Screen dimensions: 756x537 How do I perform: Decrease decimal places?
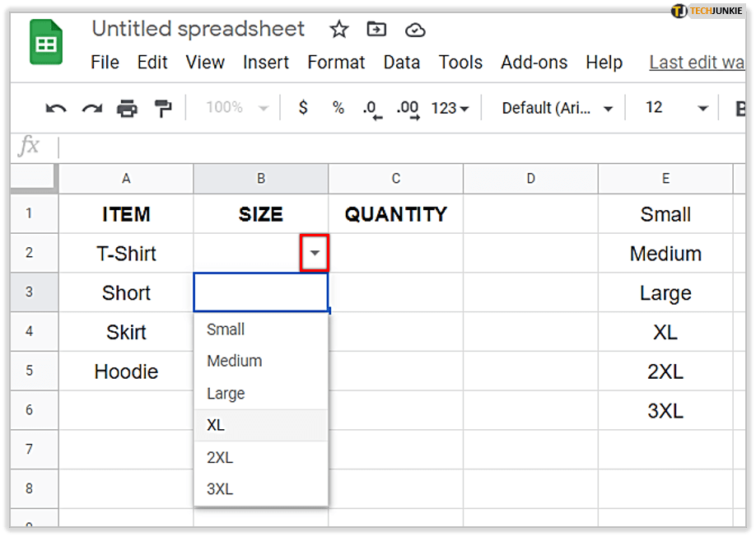[x=372, y=108]
